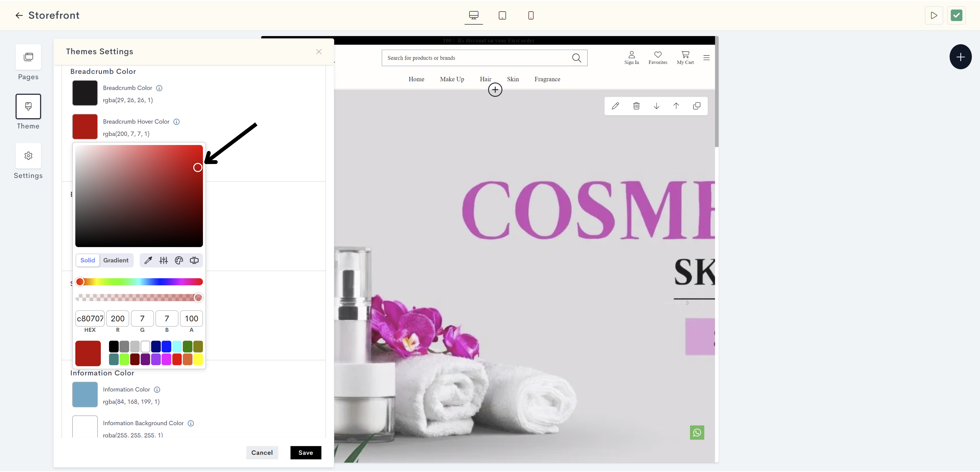This screenshot has width=980, height=472.
Task: Switch to mobile preview mode
Action: coord(531,15)
